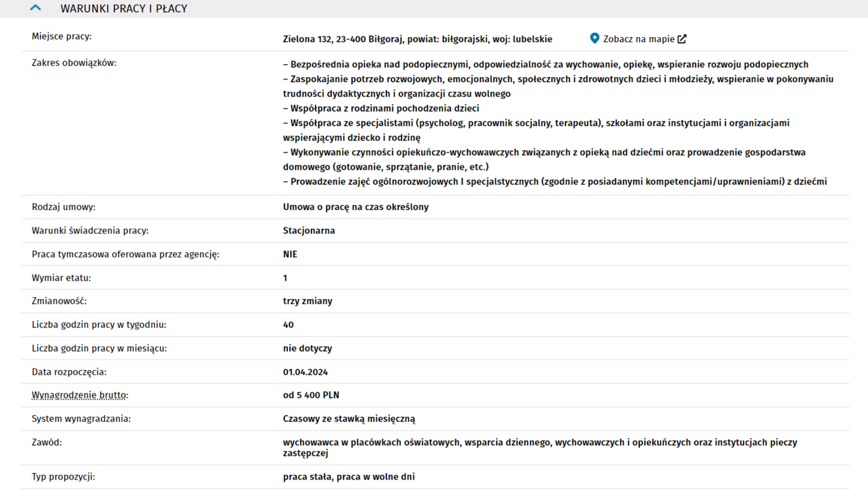Click the map pin location icon
Image resolution: width=868 pixels, height=490 pixels.
point(595,39)
